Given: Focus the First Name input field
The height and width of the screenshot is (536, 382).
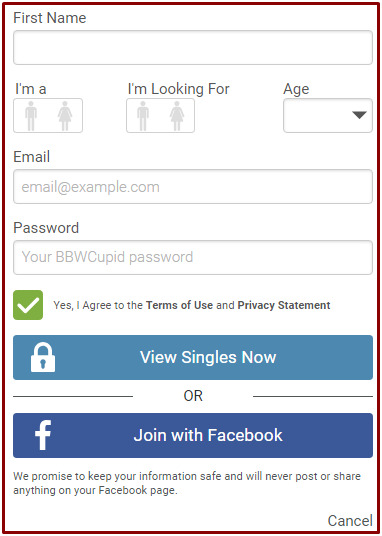Looking at the screenshot, I should click(x=193, y=48).
